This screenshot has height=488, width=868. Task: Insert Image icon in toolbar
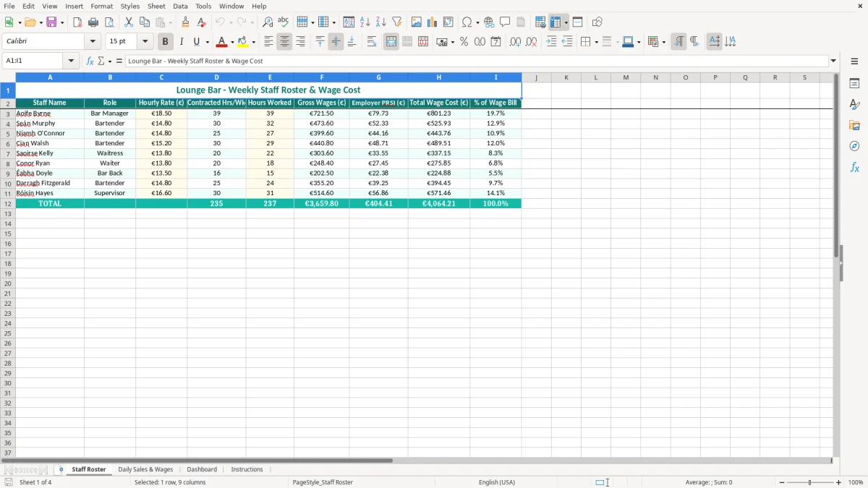(417, 22)
